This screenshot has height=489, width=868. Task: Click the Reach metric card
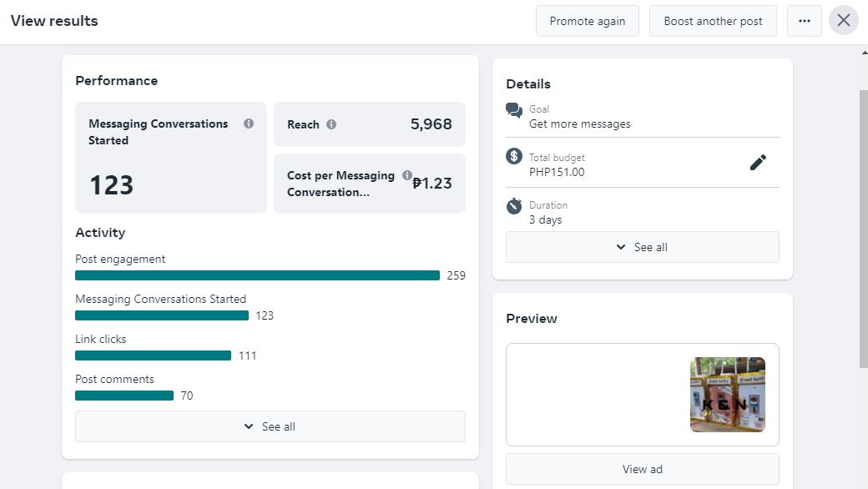coord(369,124)
